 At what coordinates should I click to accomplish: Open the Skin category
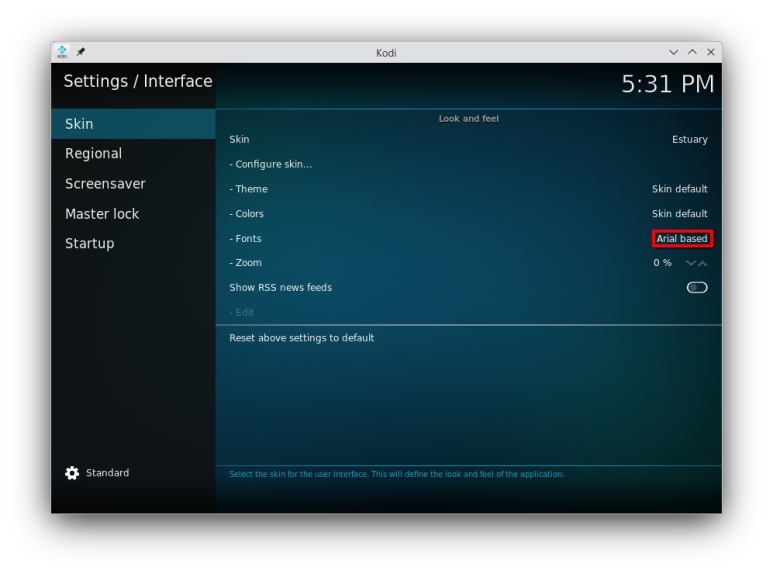click(133, 124)
